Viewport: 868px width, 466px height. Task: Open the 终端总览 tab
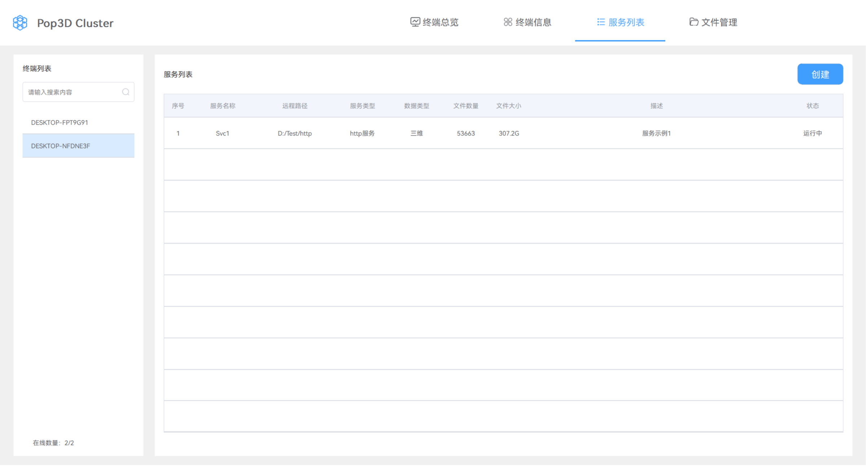pos(434,22)
